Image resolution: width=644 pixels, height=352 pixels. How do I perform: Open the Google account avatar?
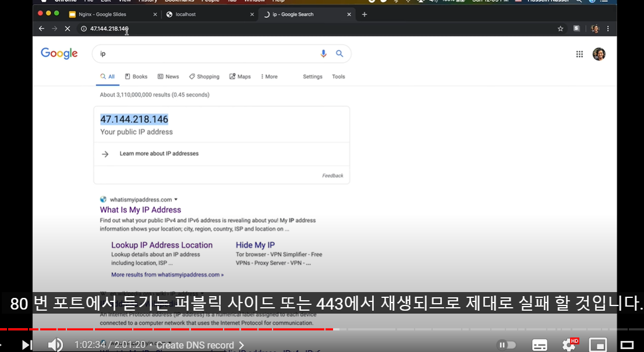(599, 54)
